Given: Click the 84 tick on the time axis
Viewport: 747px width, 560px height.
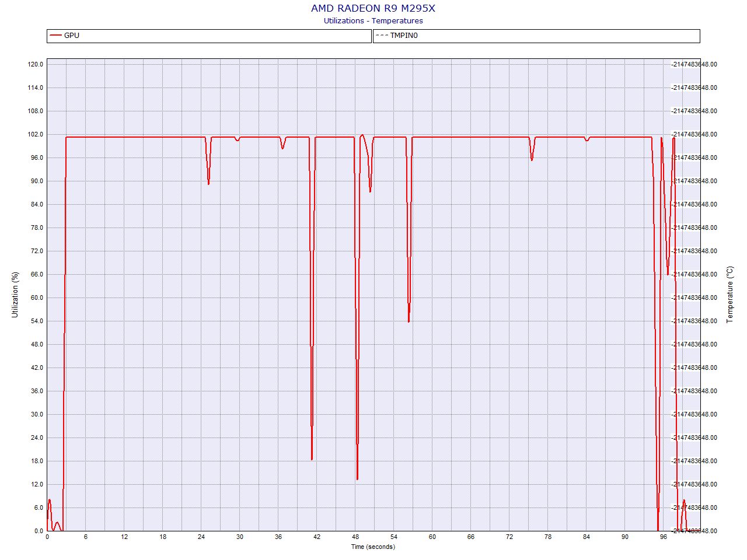Looking at the screenshot, I should coord(587,537).
